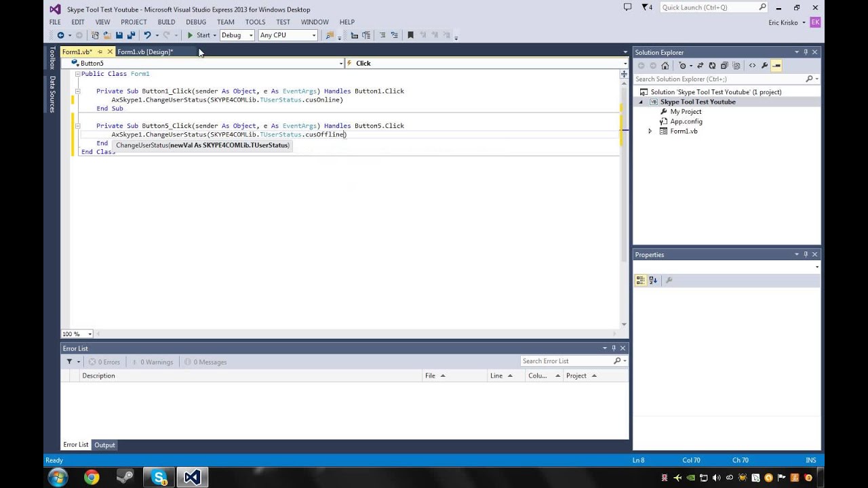This screenshot has height=488, width=868.
Task: Open the notifications flag icon
Action: tap(646, 7)
